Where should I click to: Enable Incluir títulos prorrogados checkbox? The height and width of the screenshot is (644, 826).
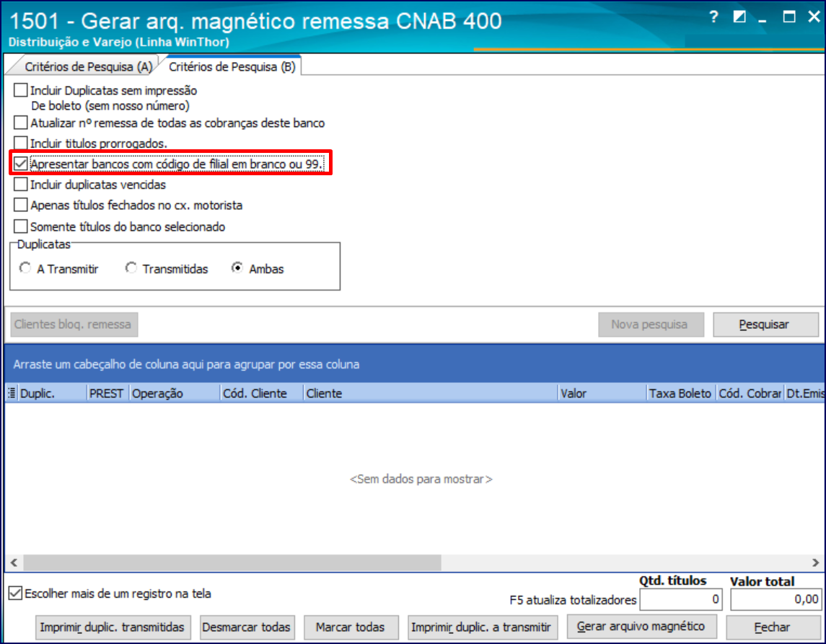20,143
